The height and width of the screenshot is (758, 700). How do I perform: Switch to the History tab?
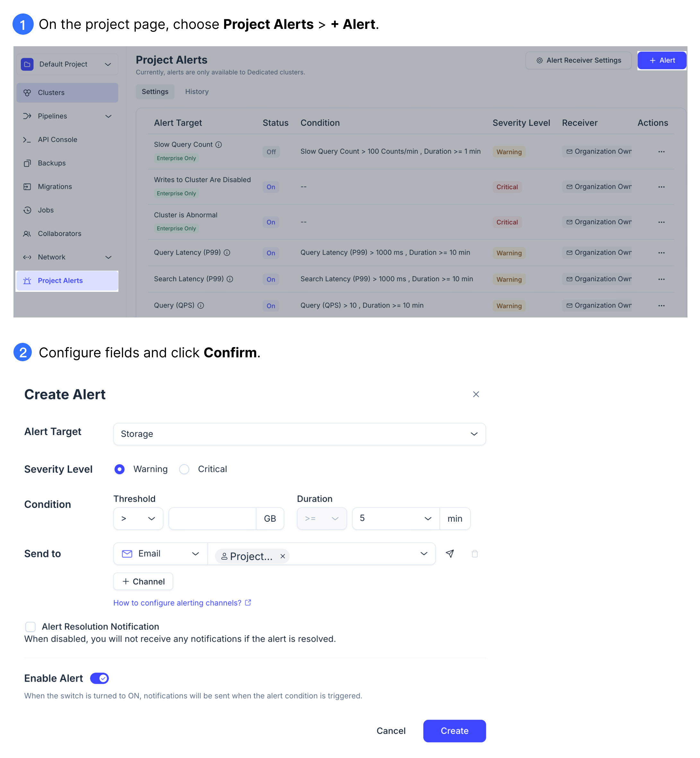(x=197, y=92)
